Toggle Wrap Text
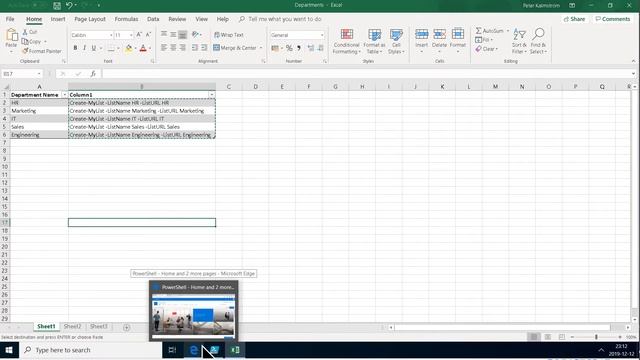The height and width of the screenshot is (360, 640). tap(229, 35)
